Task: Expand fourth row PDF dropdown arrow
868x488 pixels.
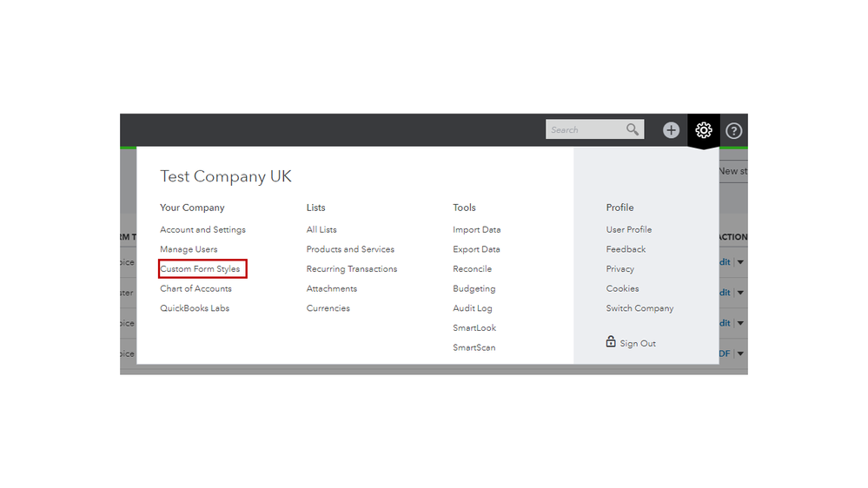Action: 740,353
